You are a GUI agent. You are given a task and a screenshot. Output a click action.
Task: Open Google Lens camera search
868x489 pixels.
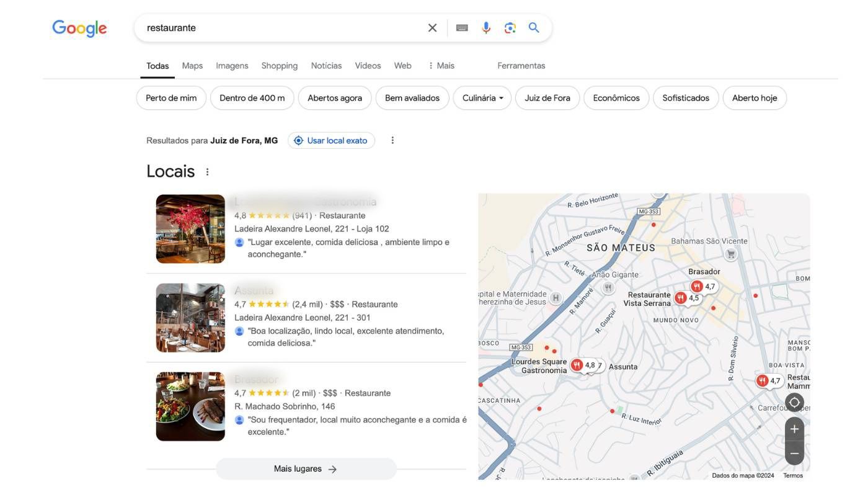pyautogui.click(x=510, y=27)
